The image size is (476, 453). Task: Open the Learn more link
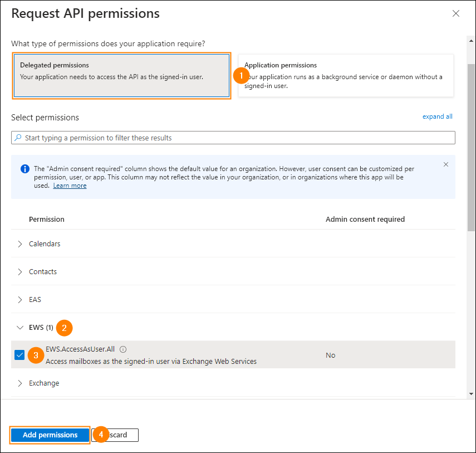[70, 186]
